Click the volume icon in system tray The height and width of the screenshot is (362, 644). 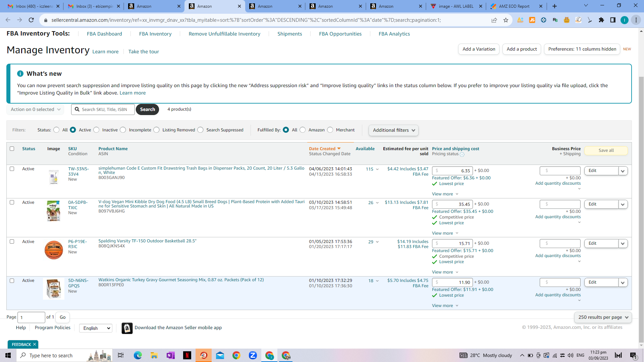[x=570, y=355]
